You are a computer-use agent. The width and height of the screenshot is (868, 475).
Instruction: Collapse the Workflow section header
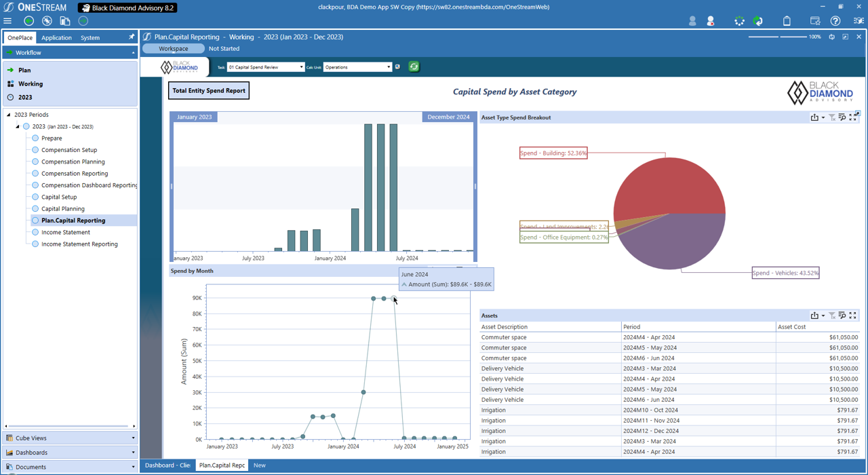pos(70,52)
